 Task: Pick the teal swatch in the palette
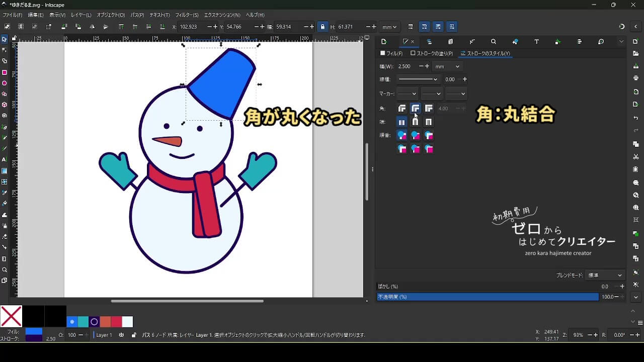[83, 322]
